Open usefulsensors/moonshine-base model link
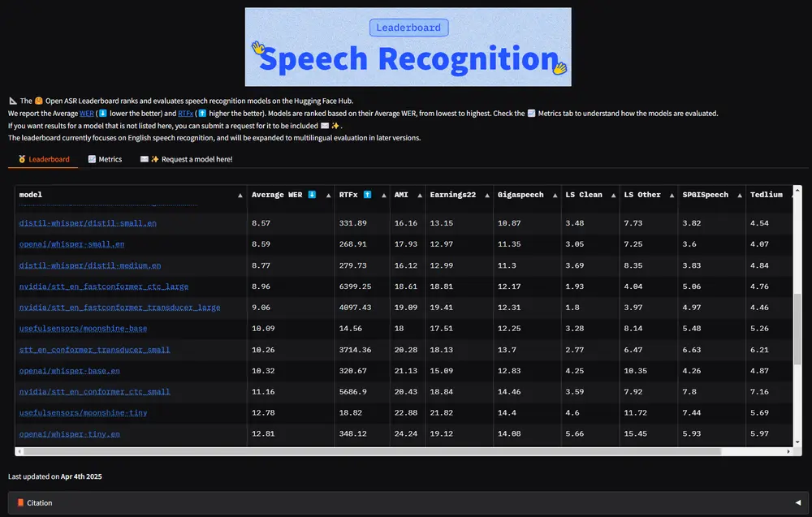 (x=83, y=329)
